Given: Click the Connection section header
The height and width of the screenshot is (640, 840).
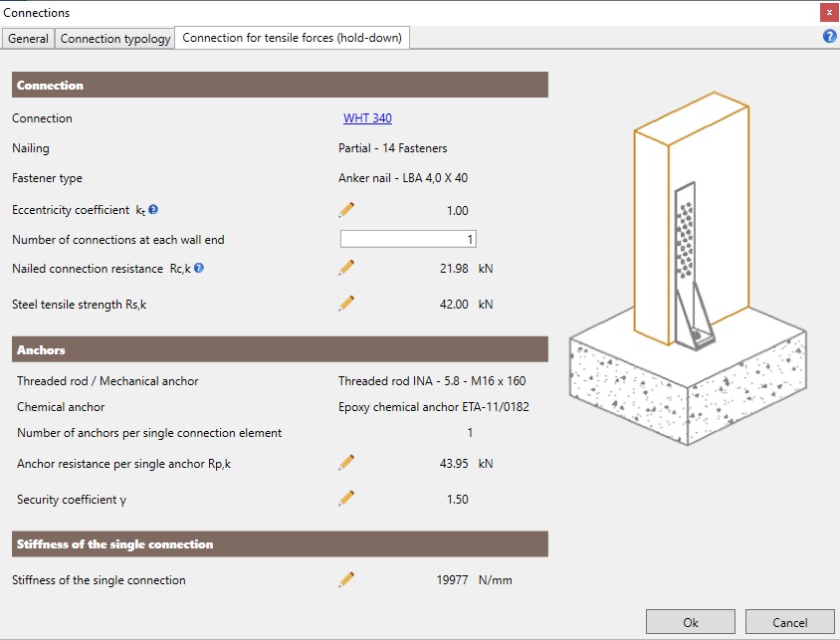Looking at the screenshot, I should 280,85.
